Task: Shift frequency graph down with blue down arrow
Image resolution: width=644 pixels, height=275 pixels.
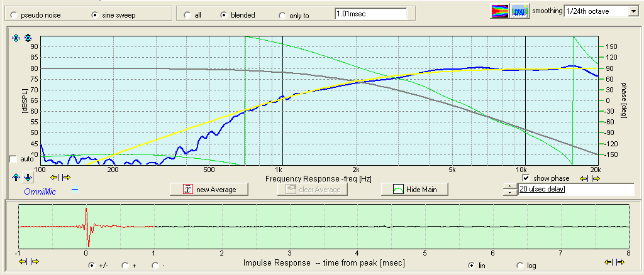Action: 28,178
